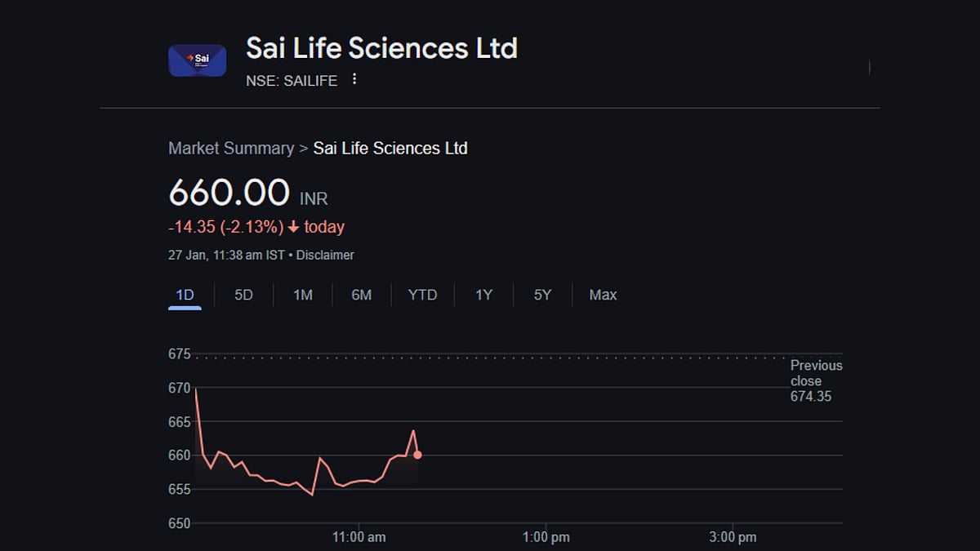Click the 11:00 am axis label
This screenshot has height=551, width=980.
point(359,537)
